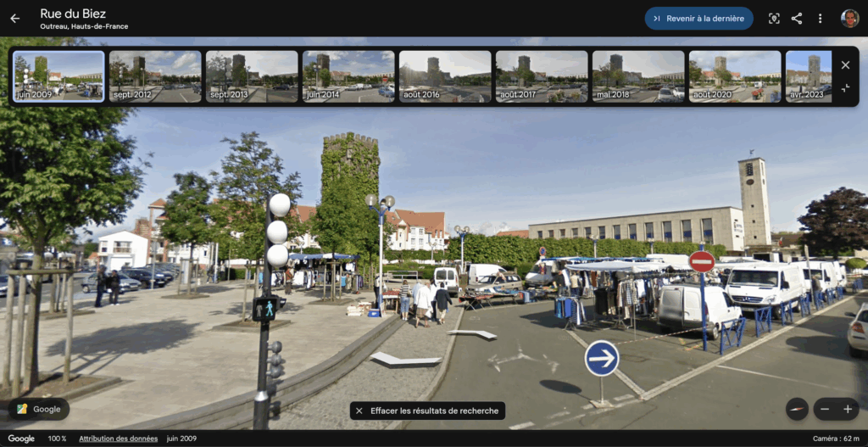Close the historical imagery thumbnail strip

[x=845, y=65]
